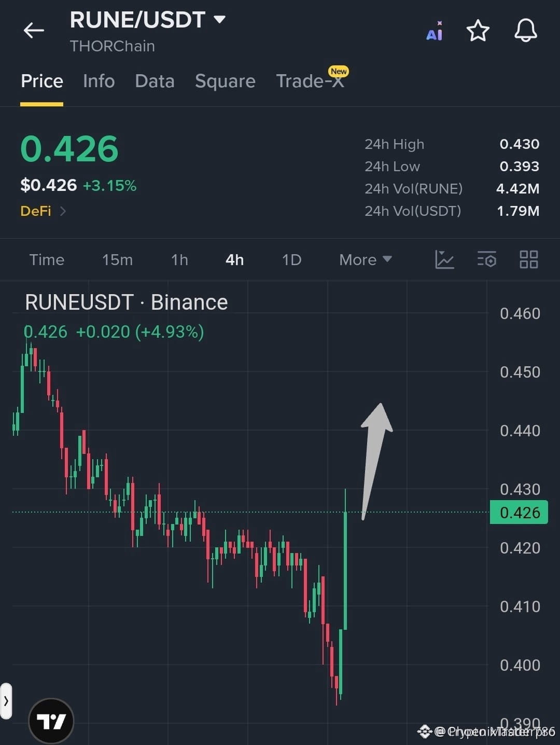Go back with the left arrow
The image size is (560, 745).
[x=34, y=31]
